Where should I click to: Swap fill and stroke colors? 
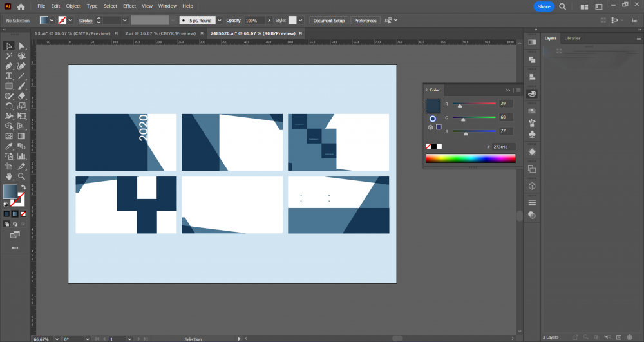point(23,187)
